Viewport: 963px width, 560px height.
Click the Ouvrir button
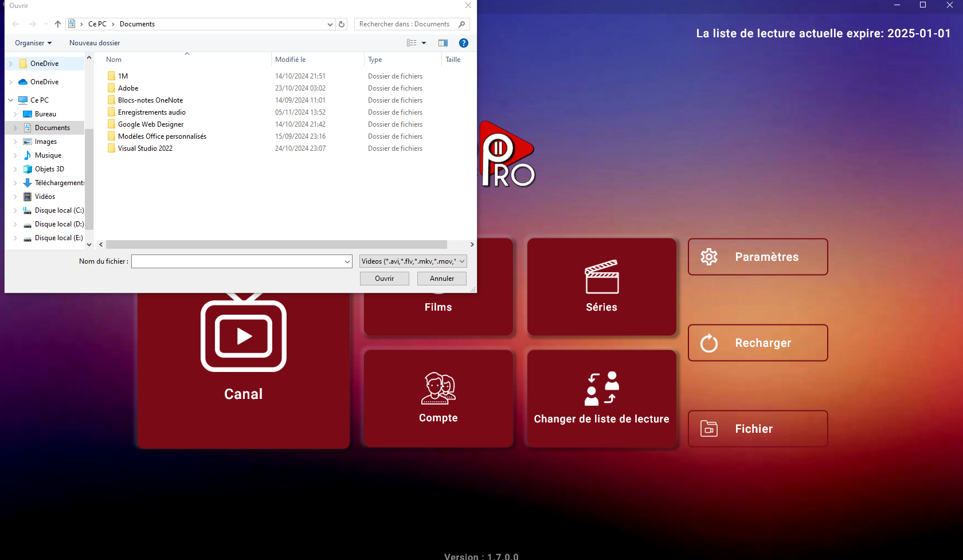(385, 279)
